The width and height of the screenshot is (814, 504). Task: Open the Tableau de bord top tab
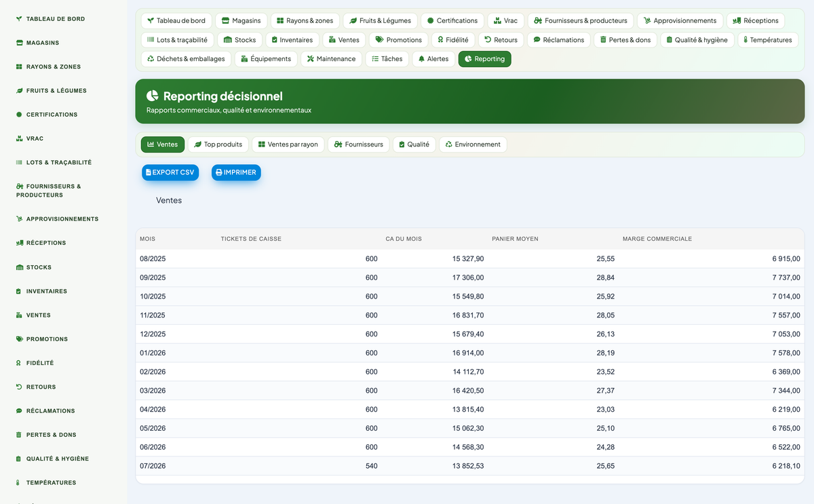point(176,21)
